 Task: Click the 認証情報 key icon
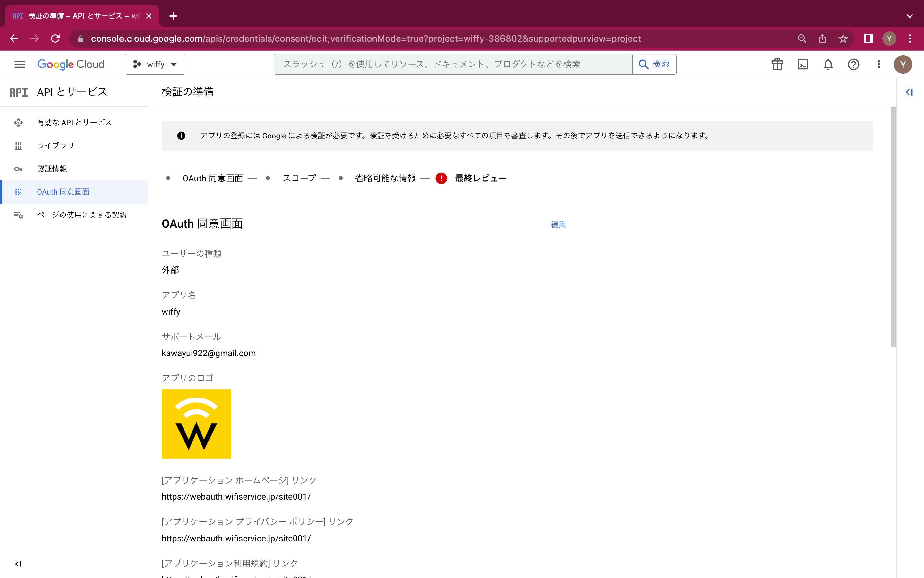click(x=18, y=169)
